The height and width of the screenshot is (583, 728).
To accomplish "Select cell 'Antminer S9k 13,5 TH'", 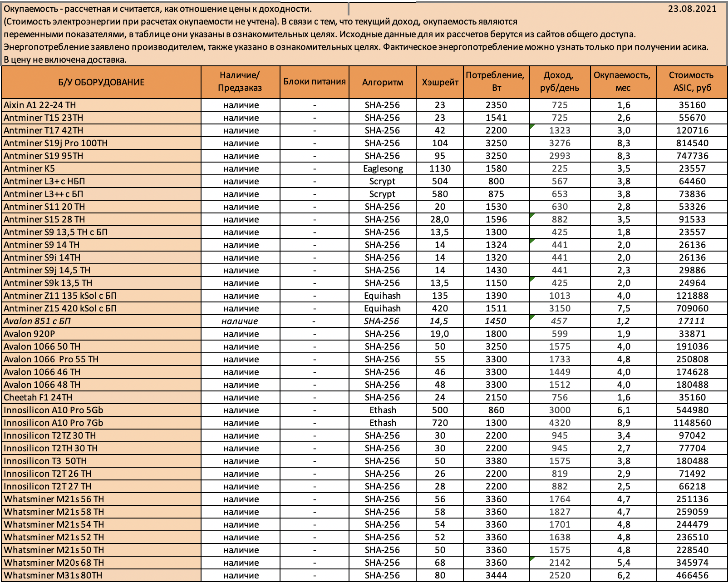I will (101, 283).
